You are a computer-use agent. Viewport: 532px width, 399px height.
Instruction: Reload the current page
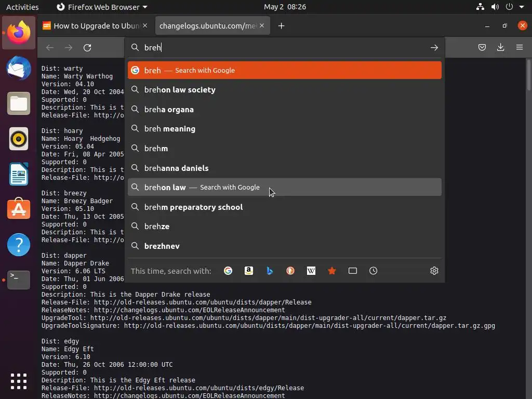[x=87, y=47]
